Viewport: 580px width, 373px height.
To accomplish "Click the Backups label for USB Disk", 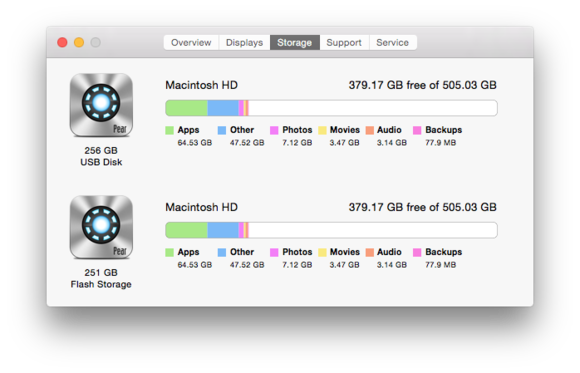I will [444, 130].
